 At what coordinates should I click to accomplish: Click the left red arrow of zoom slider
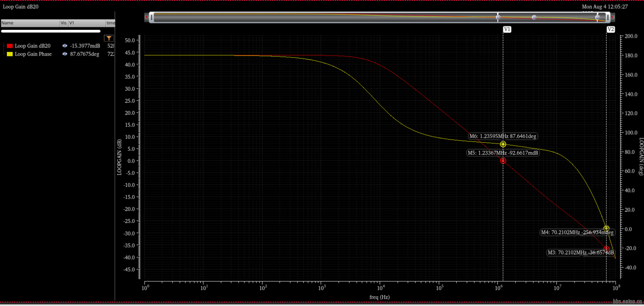(147, 17)
